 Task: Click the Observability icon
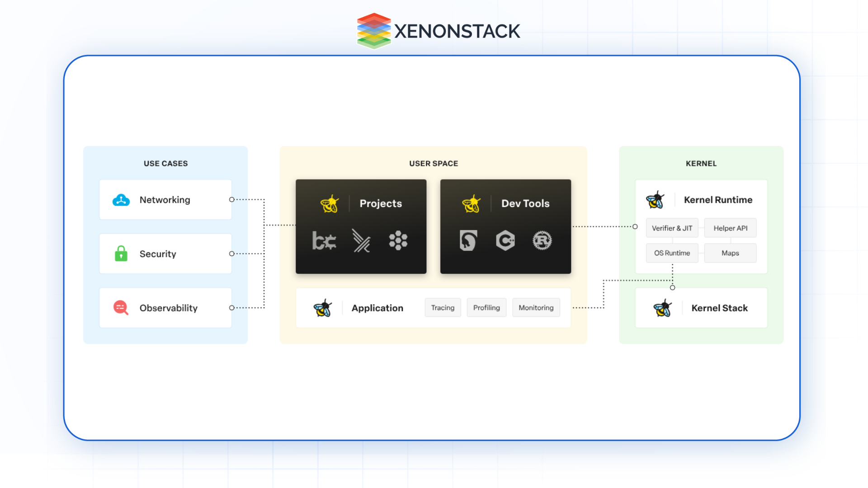tap(122, 307)
